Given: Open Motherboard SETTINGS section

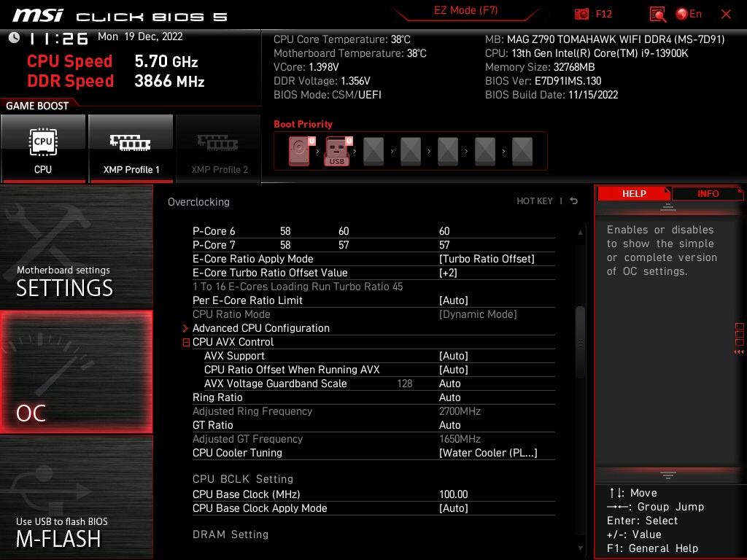Looking at the screenshot, I should point(76,248).
